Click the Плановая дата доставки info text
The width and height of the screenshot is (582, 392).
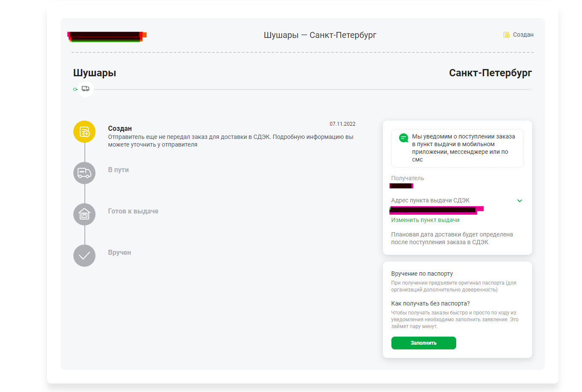click(452, 238)
